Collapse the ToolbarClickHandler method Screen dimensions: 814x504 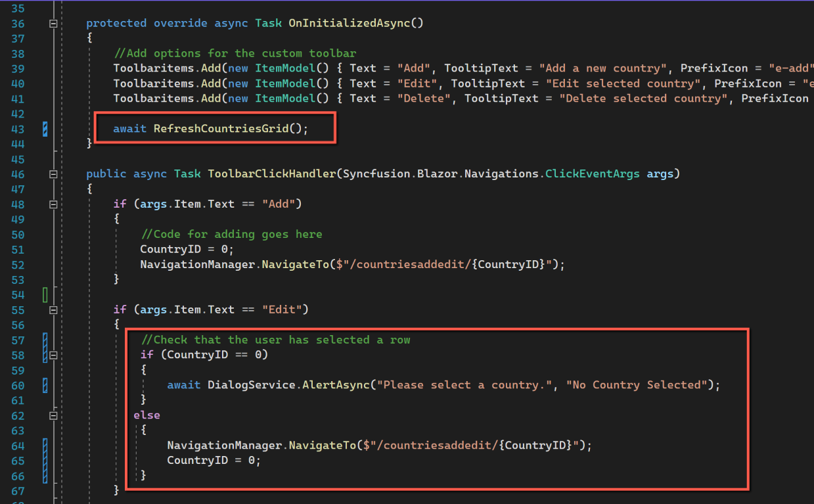pos(53,173)
